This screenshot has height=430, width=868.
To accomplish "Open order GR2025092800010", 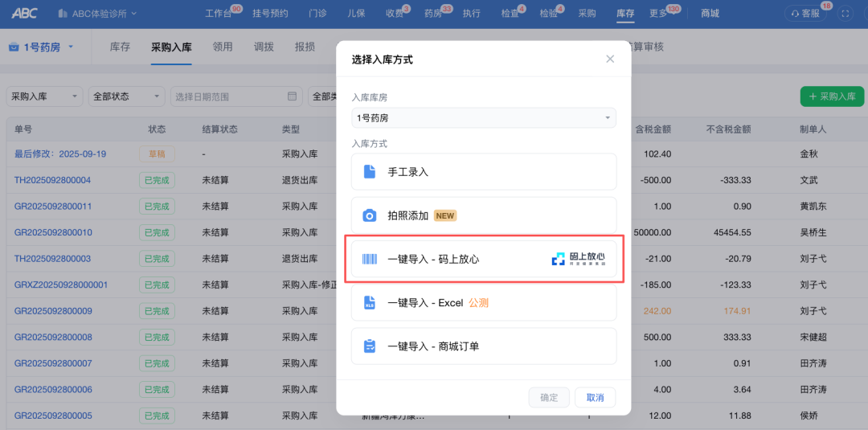I will coord(53,232).
